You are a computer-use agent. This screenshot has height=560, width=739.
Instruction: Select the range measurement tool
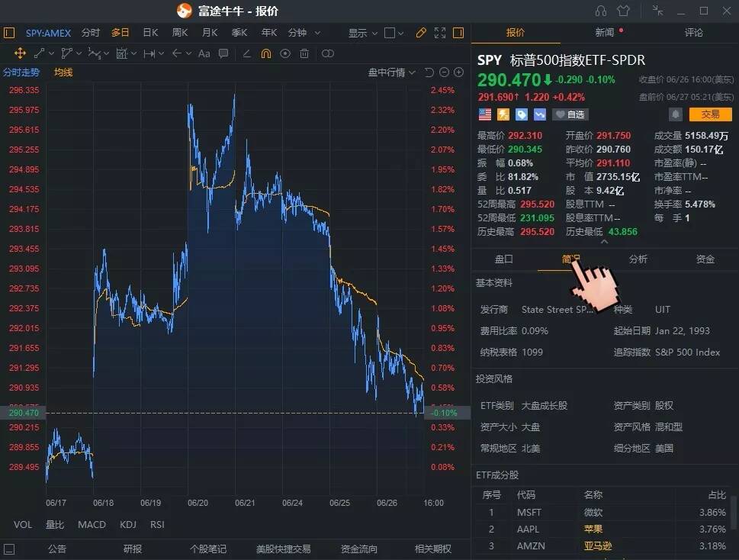149,53
